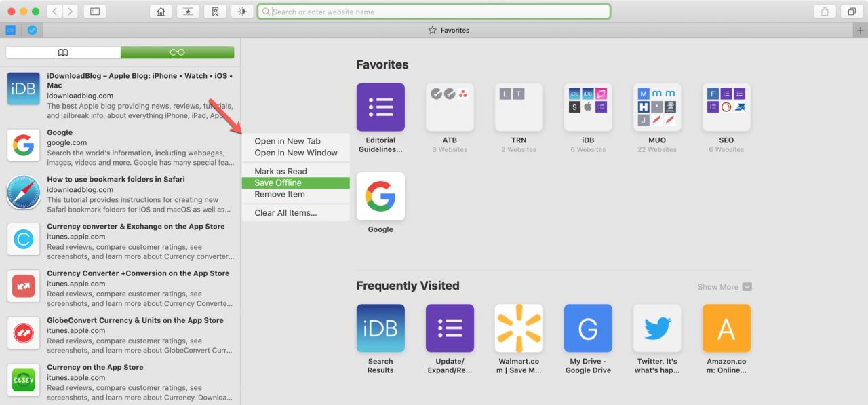This screenshot has height=405, width=868.
Task: Select Mark as Read menu item
Action: pos(296,171)
